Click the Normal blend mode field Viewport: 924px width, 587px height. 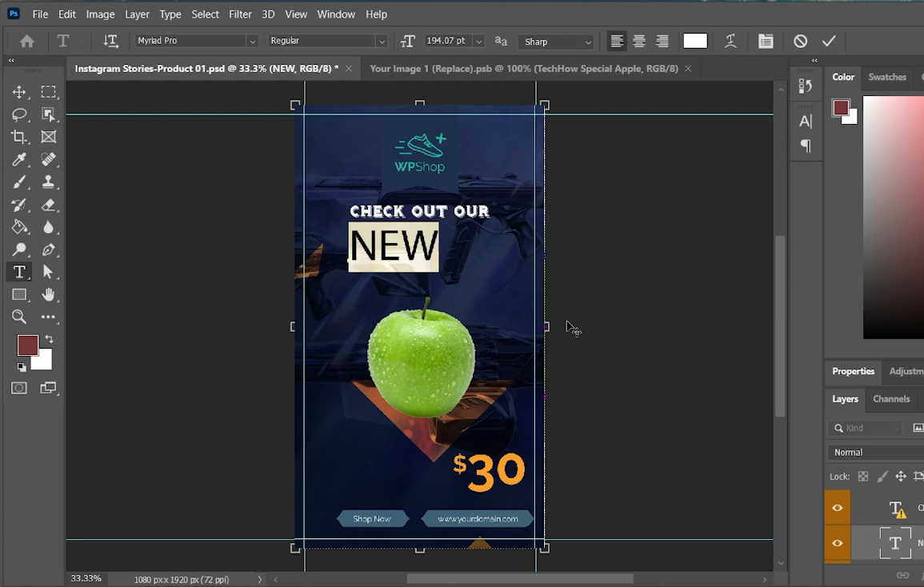click(876, 452)
